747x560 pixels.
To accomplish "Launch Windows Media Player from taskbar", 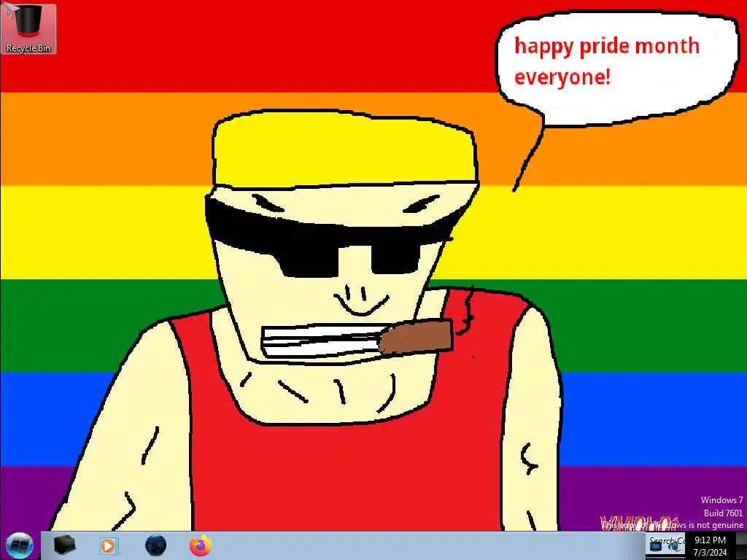I will point(109,545).
